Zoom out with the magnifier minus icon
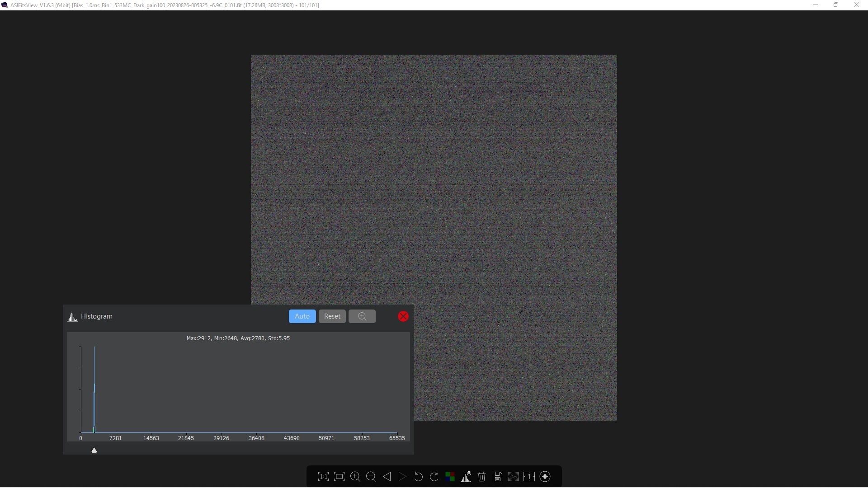 [371, 477]
